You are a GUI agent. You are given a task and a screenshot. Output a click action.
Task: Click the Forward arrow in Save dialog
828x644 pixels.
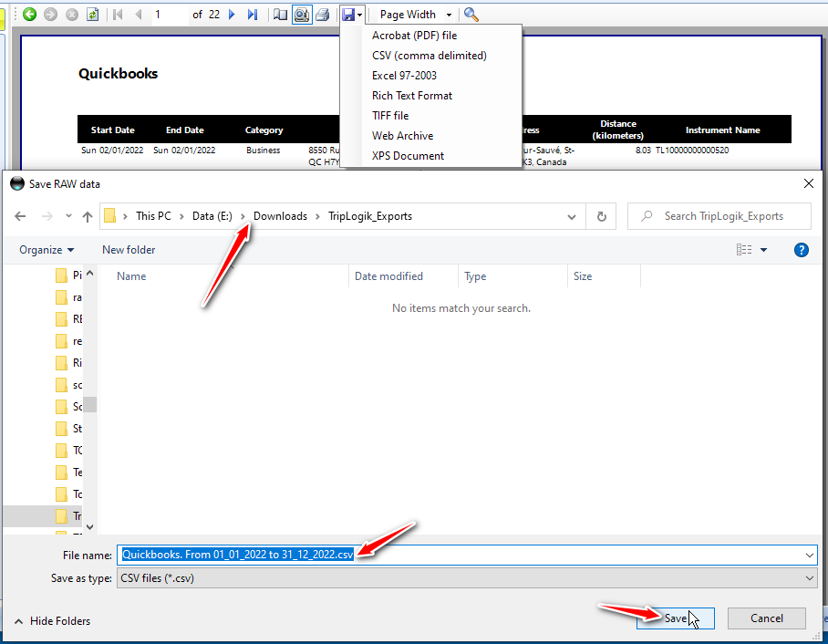point(47,216)
